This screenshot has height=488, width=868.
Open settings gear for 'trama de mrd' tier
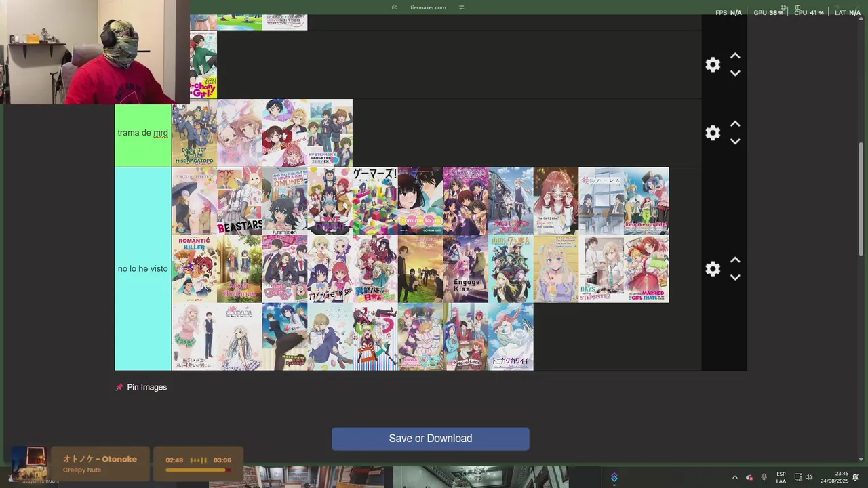coord(713,133)
